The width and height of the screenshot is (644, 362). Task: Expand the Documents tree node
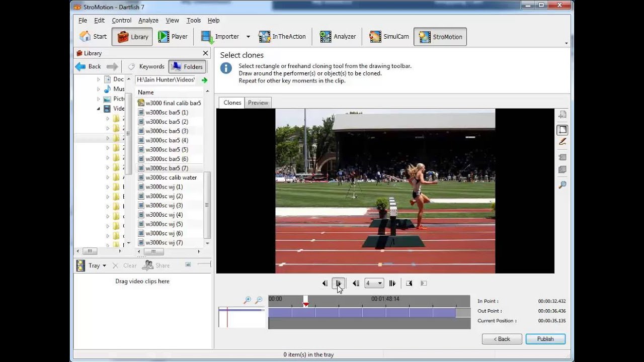point(99,79)
